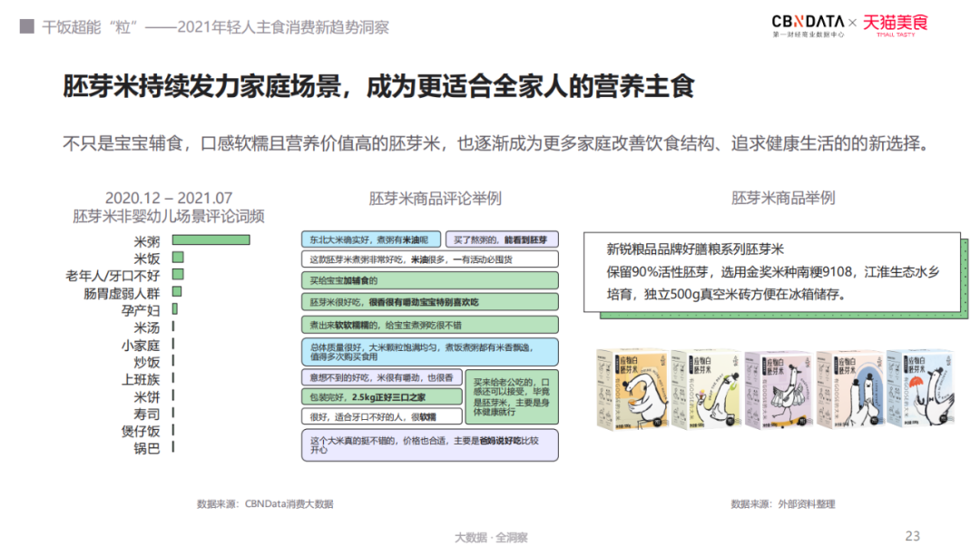This screenshot has height=556, width=980.
Task: Click the comment 很好，适合牙口不好的人
Action: point(382,416)
